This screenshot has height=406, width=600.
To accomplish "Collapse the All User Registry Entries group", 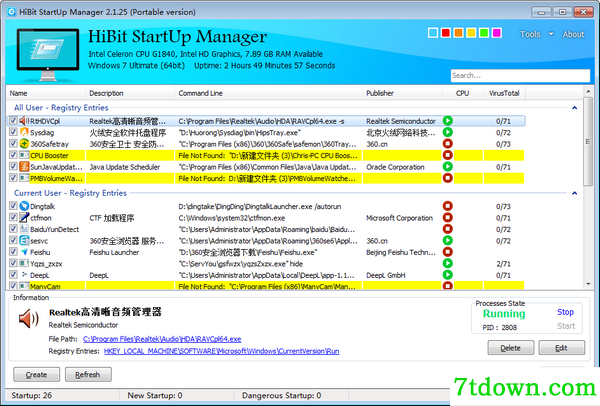I will (x=574, y=108).
